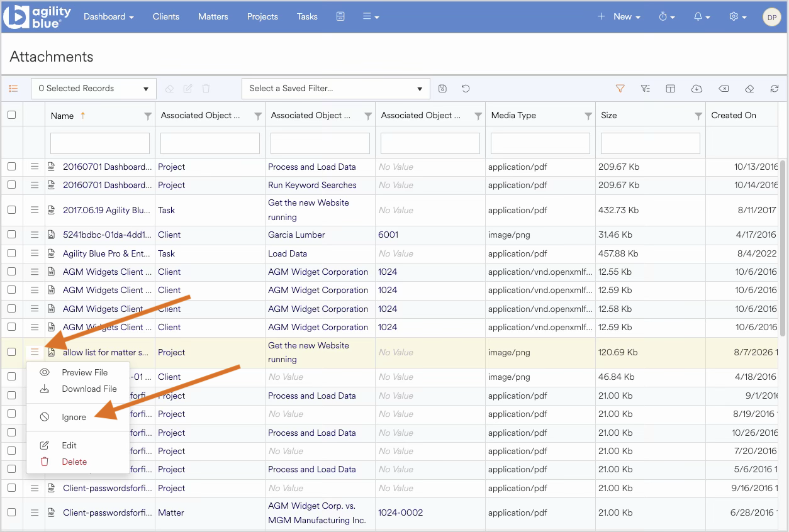
Task: Sort by the Created On column header
Action: pyautogui.click(x=734, y=116)
